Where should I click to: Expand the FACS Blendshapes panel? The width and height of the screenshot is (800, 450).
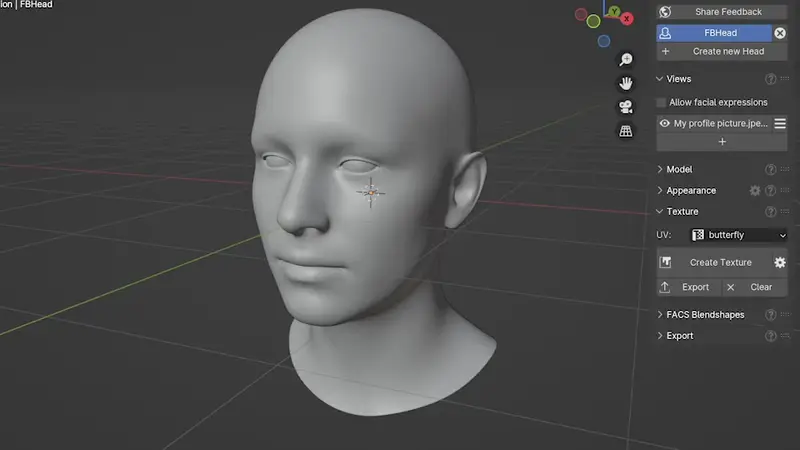click(659, 315)
